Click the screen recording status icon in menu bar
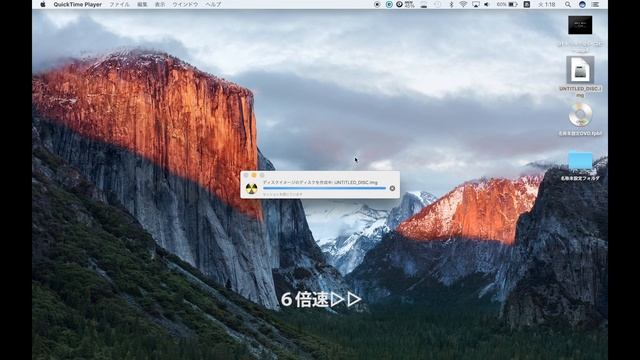This screenshot has width=640, height=360. tap(378, 4)
